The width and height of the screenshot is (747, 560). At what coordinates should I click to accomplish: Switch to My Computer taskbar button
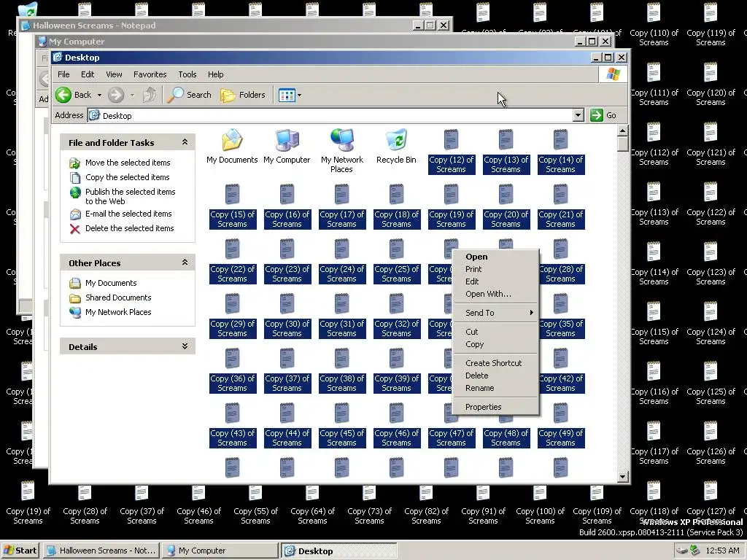pyautogui.click(x=220, y=551)
